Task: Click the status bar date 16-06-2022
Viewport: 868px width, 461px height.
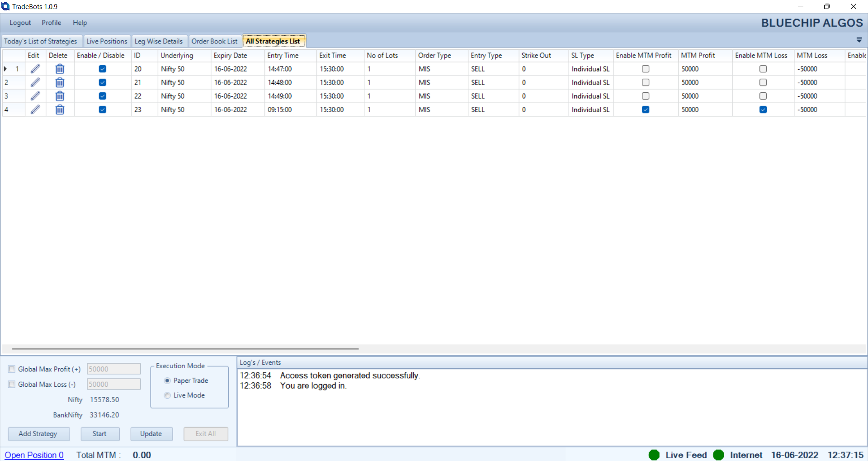Action: point(795,455)
